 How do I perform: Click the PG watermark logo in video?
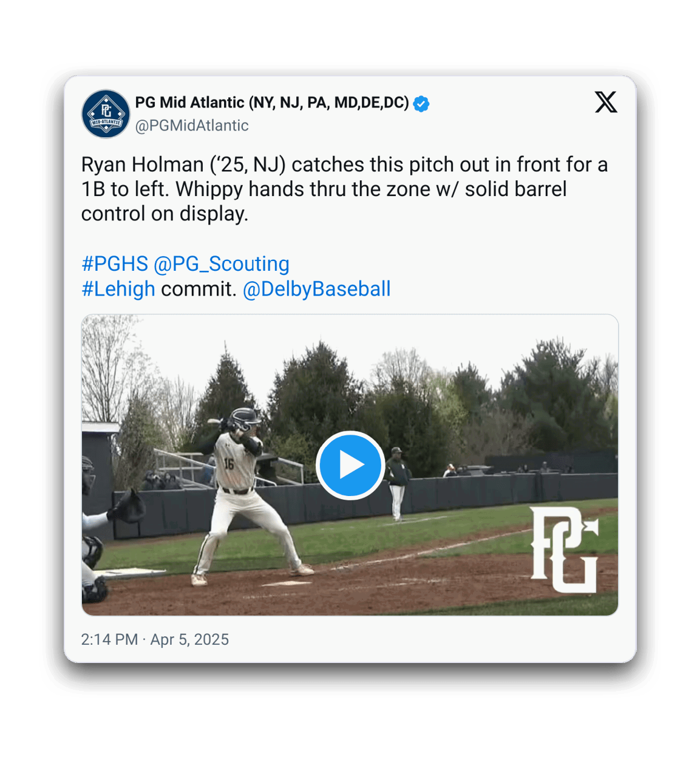(x=565, y=549)
